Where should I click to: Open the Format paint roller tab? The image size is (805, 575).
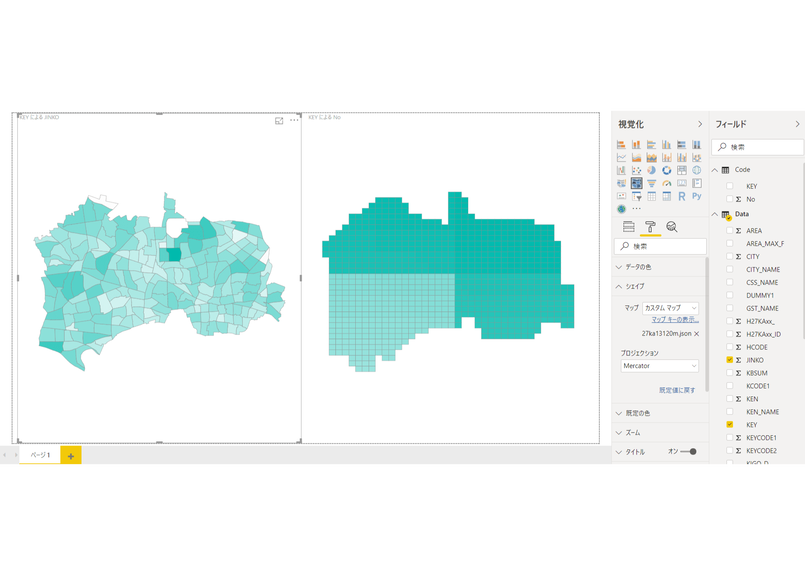pos(650,227)
